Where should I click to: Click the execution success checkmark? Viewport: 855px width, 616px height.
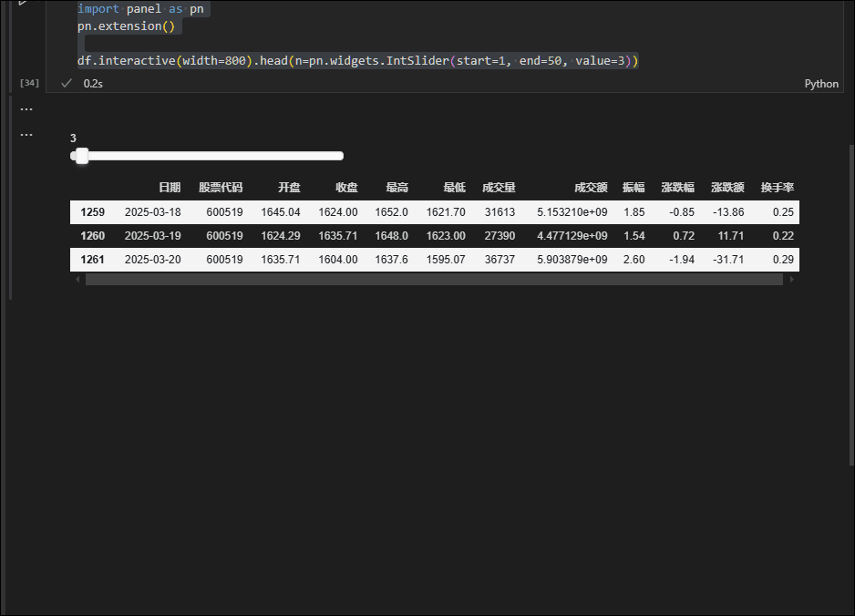pyautogui.click(x=65, y=83)
